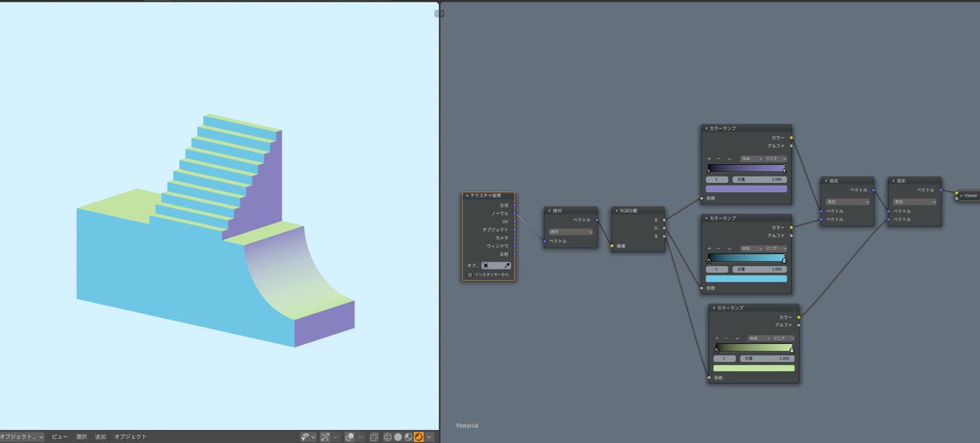This screenshot has height=443, width=980.
Task: Open the オブジェクト menu in the viewport header
Action: click(131, 437)
